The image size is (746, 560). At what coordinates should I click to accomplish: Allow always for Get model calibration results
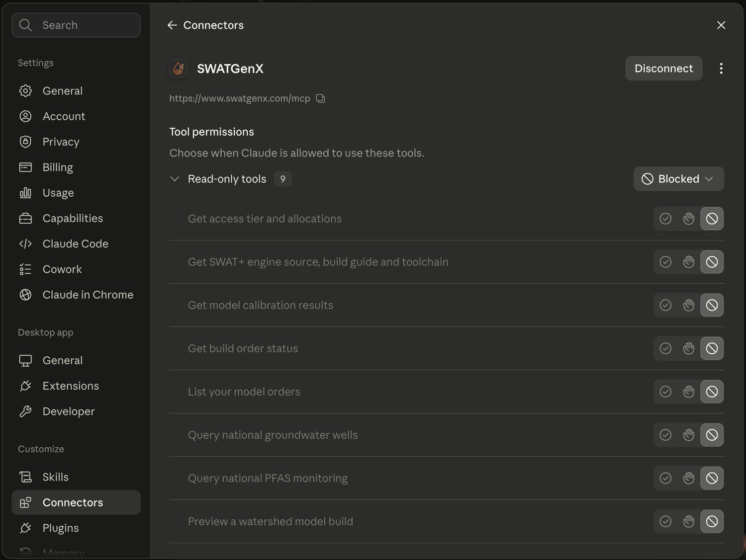(x=665, y=305)
